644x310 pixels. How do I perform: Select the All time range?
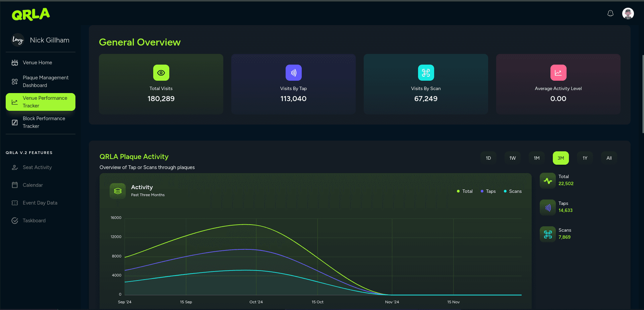[x=609, y=158]
